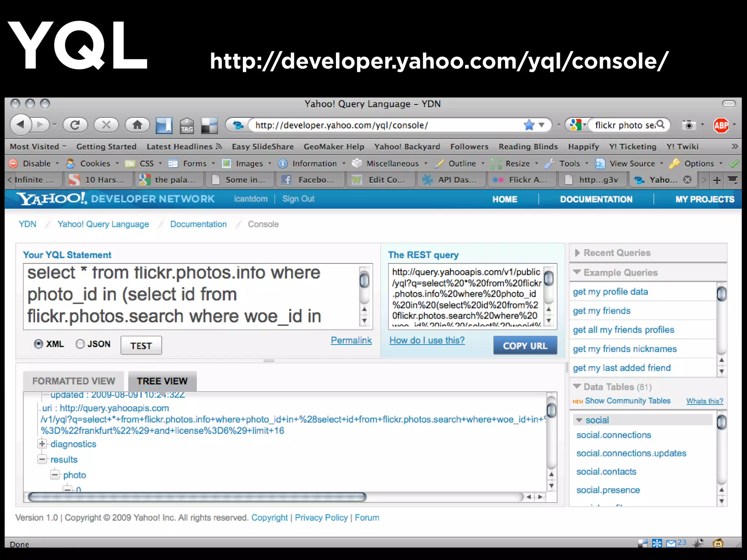
Task: Bookmark page with the star icon
Action: point(529,125)
